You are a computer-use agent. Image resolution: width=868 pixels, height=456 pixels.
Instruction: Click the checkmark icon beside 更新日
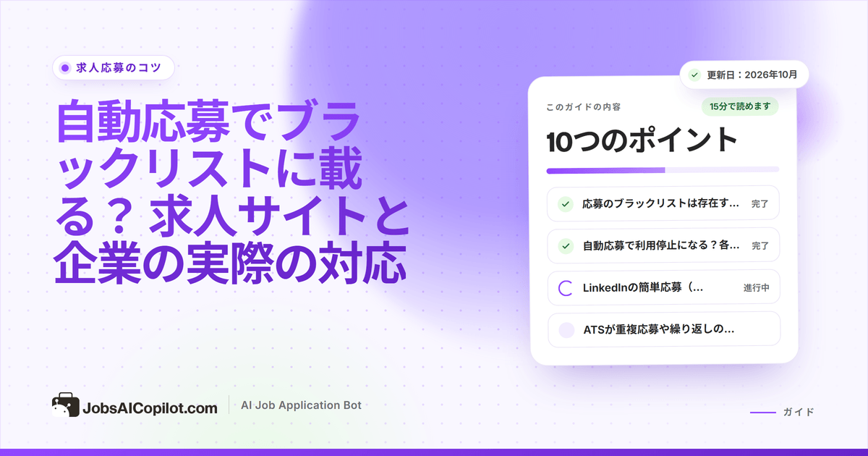[x=694, y=75]
